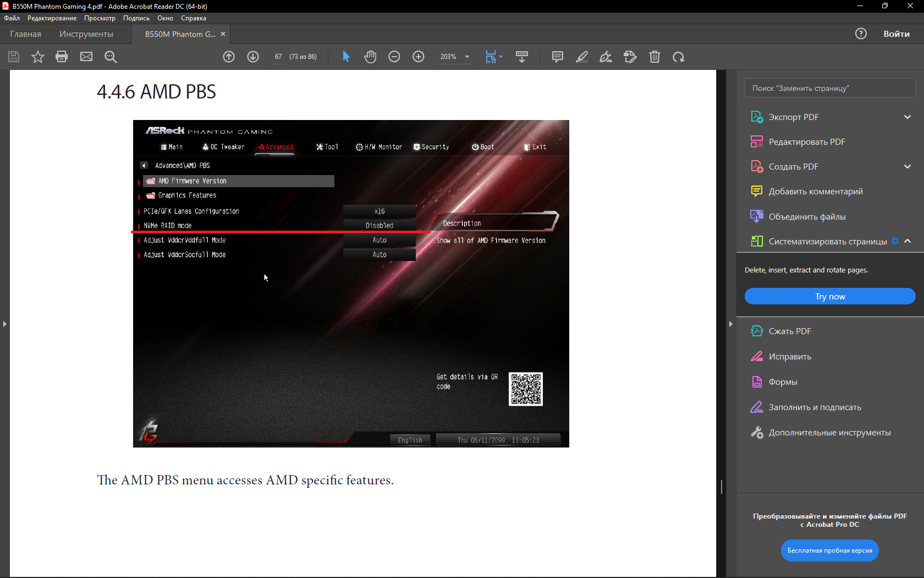
Task: Open the help question mark icon
Action: pyautogui.click(x=861, y=34)
